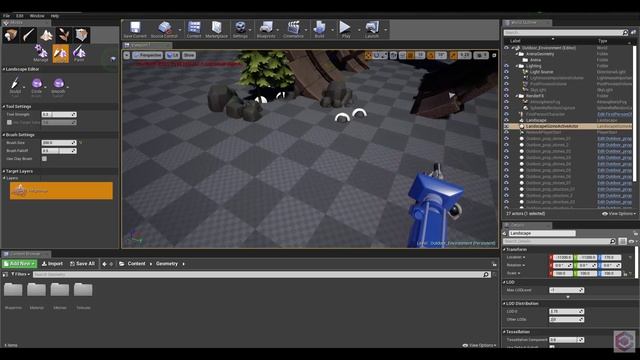The width and height of the screenshot is (640, 360).
Task: Open the File menu
Action: 7,16
